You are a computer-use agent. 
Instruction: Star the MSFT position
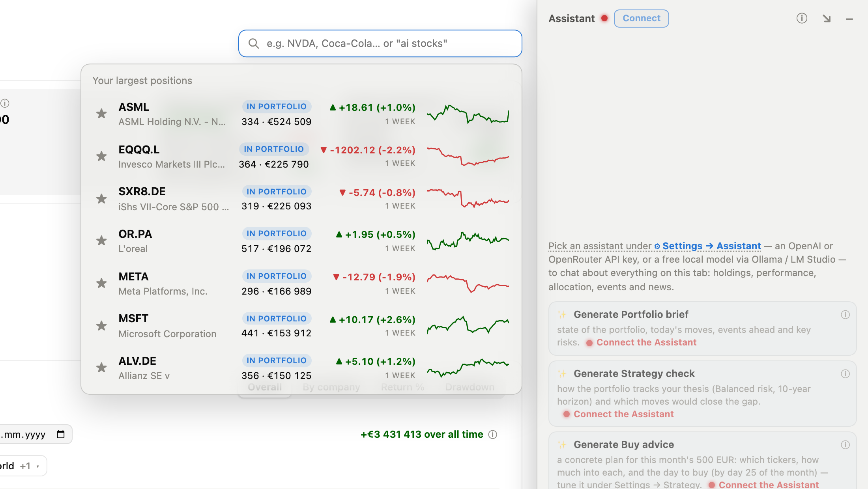(x=101, y=326)
